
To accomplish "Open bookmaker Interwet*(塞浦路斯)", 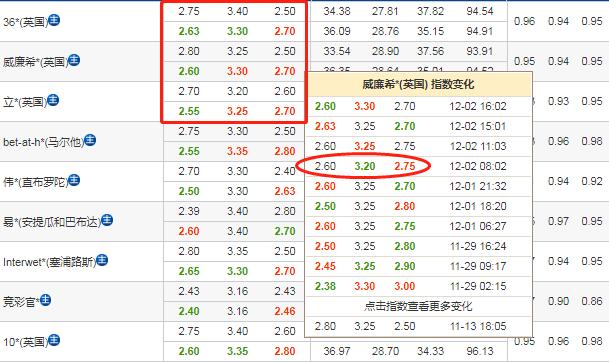I will click(49, 262).
